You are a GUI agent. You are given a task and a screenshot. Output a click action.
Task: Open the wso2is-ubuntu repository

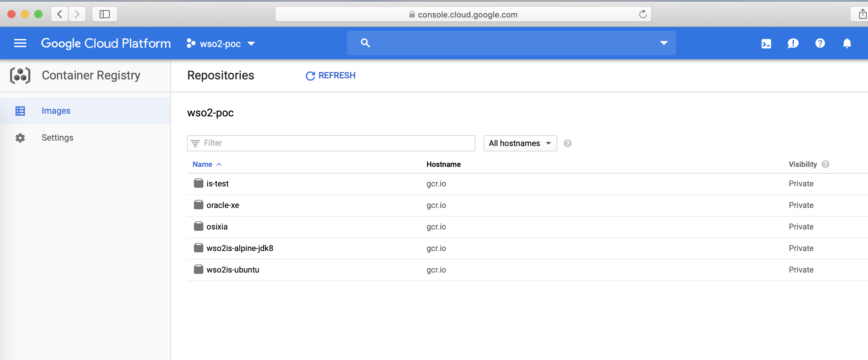(x=233, y=270)
